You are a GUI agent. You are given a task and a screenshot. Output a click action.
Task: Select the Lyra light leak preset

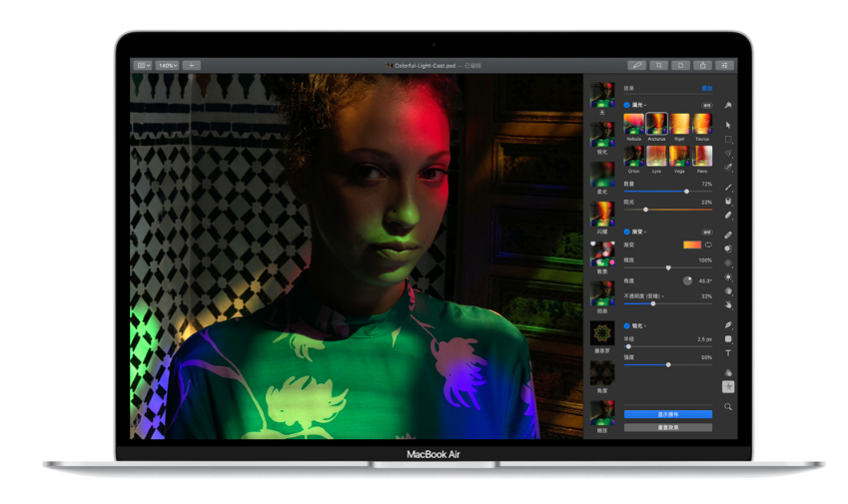click(x=656, y=156)
